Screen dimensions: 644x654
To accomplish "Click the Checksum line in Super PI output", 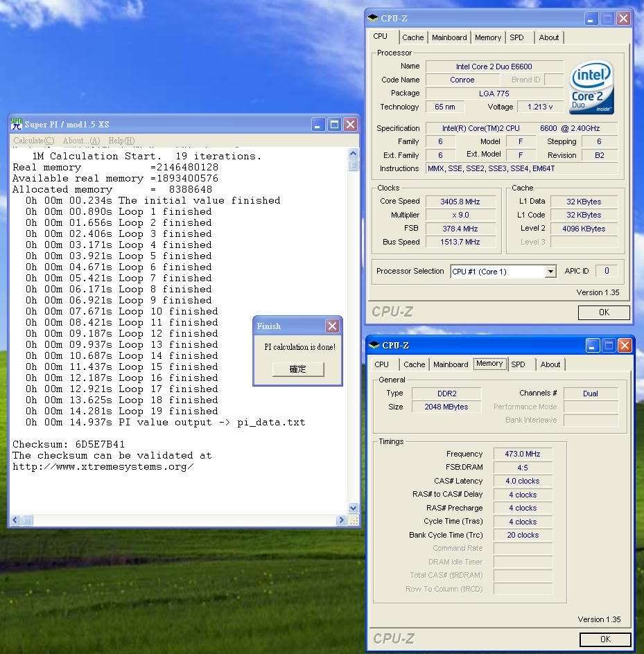I will pyautogui.click(x=69, y=444).
